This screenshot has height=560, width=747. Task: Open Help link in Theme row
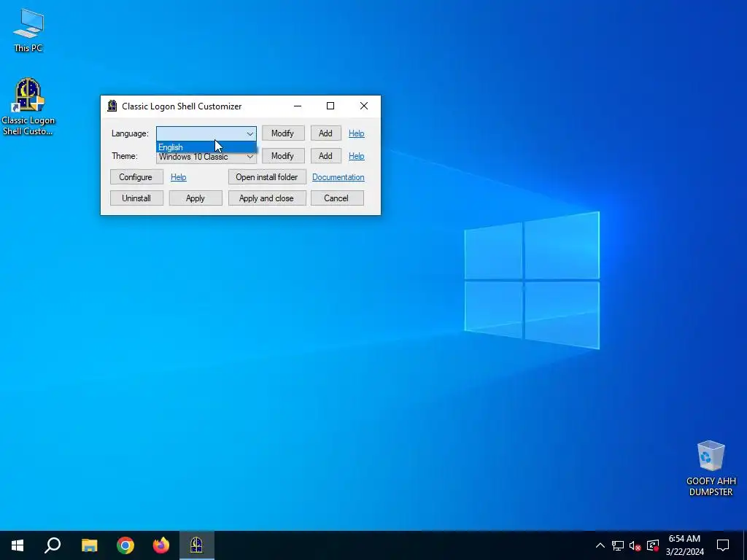pos(356,156)
